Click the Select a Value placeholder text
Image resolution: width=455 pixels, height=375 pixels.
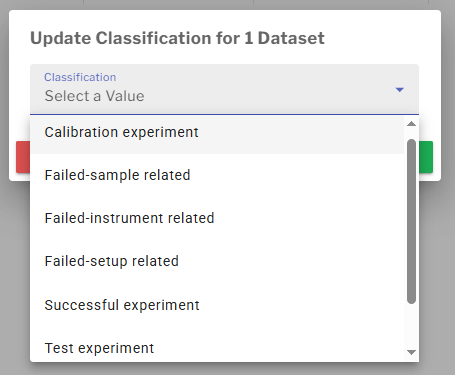[x=95, y=96]
